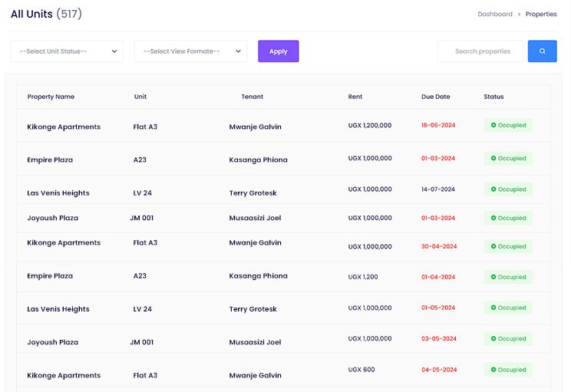Image resolution: width=571 pixels, height=392 pixels.
Task: Open the Select Unit Status dropdown
Action: [x=67, y=51]
